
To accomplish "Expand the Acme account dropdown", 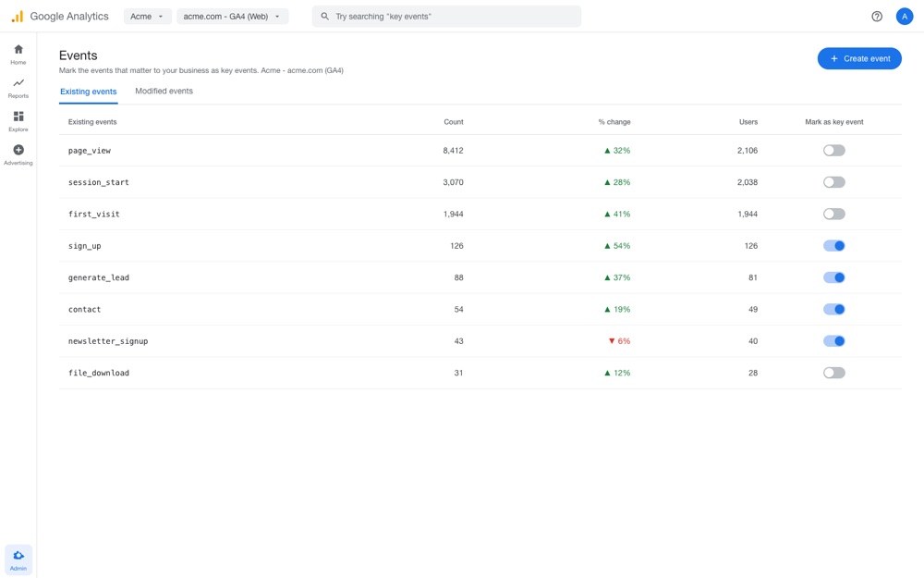I will pyautogui.click(x=147, y=17).
